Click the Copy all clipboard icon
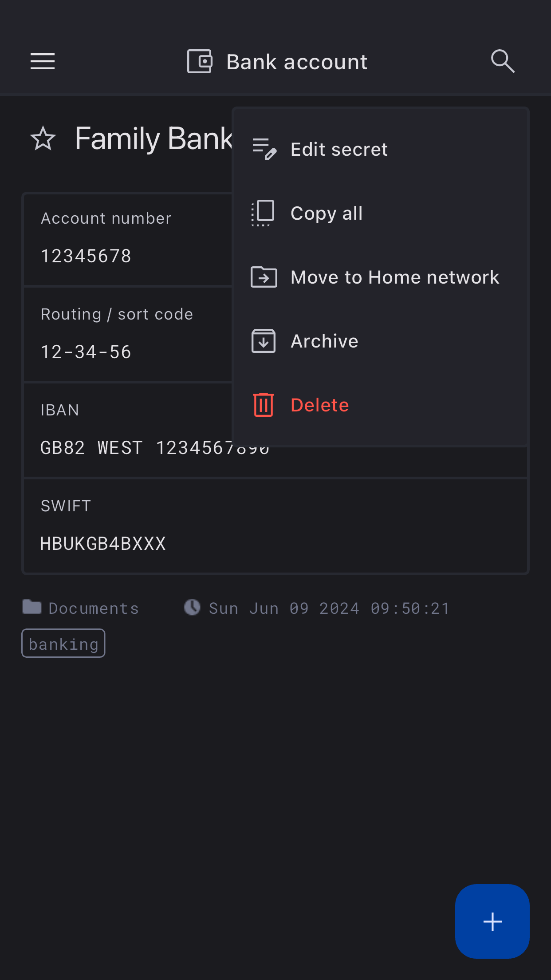 [x=263, y=213]
